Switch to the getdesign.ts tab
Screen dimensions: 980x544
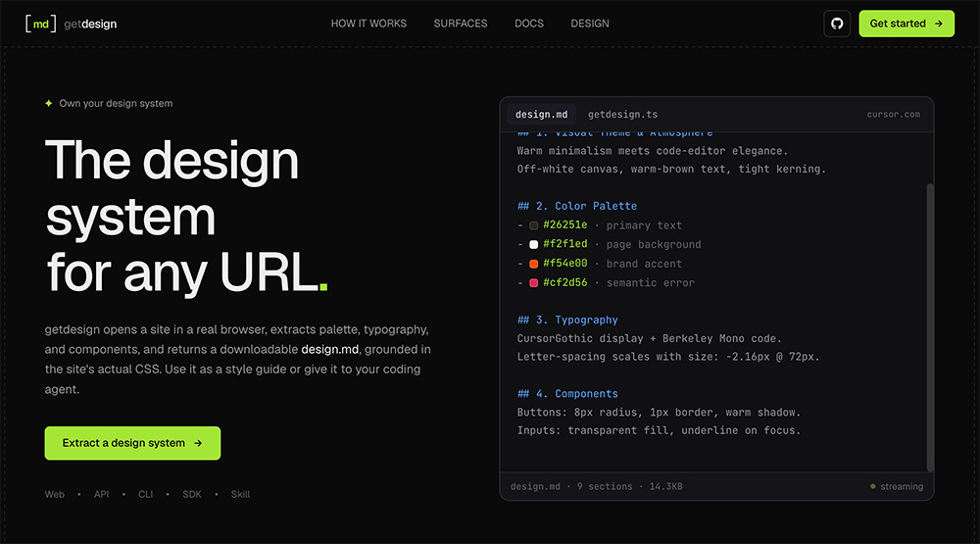[x=622, y=115]
